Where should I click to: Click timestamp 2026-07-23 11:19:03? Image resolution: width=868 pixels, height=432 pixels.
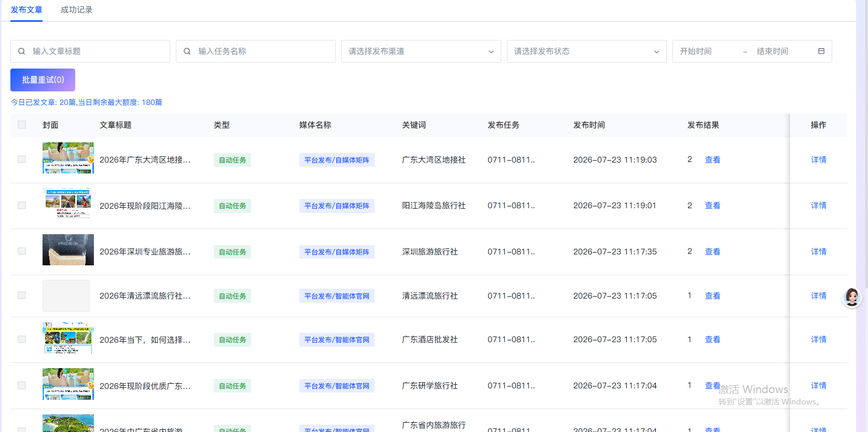click(x=615, y=160)
